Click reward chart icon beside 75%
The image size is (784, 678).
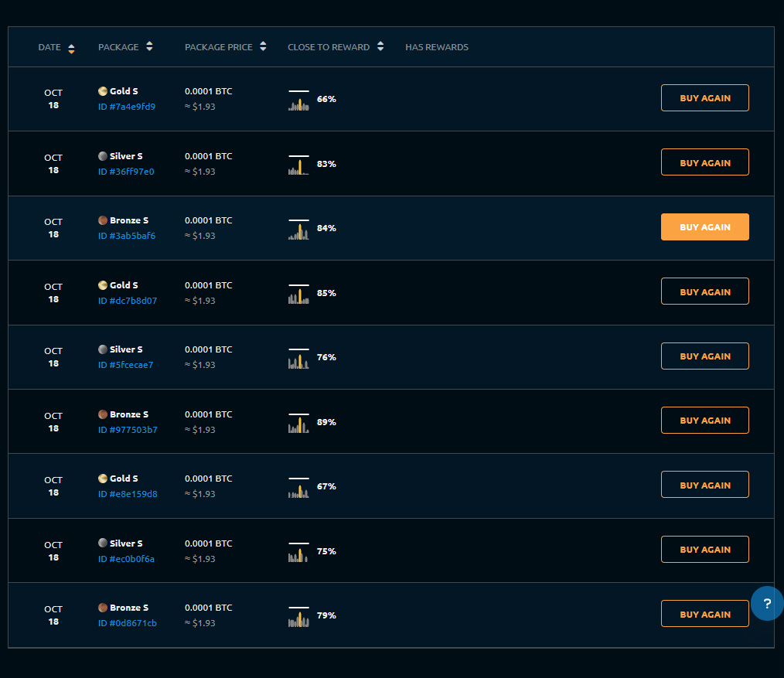tap(298, 551)
